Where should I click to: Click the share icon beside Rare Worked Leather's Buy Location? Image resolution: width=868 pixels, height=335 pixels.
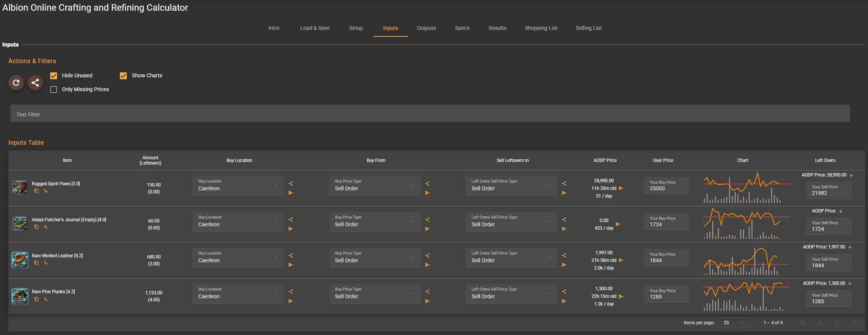tap(291, 256)
